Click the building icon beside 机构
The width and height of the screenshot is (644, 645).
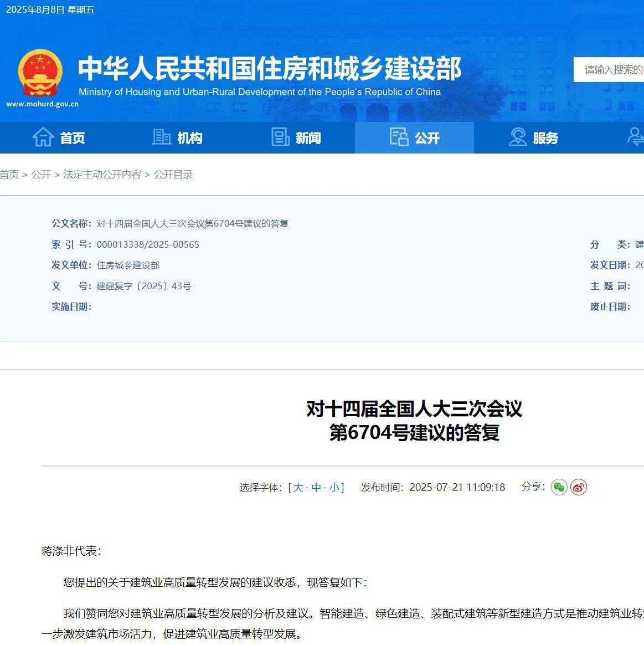pos(162,137)
